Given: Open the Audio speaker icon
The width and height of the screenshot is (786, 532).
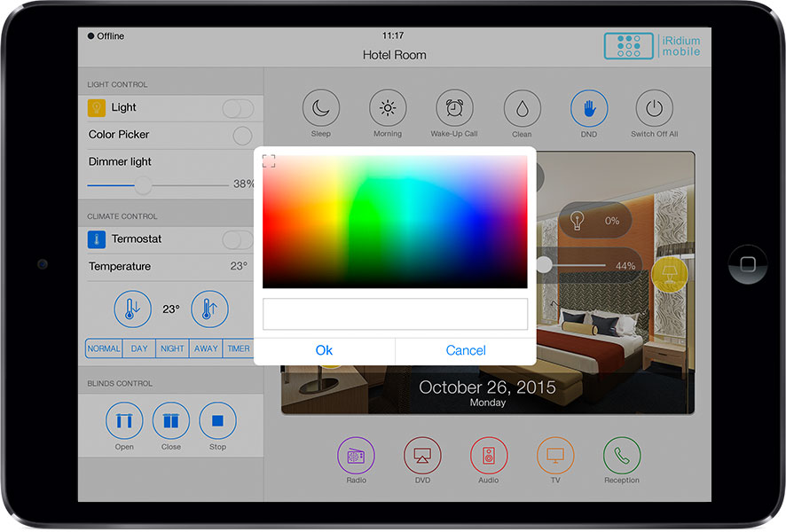Looking at the screenshot, I should (x=489, y=456).
